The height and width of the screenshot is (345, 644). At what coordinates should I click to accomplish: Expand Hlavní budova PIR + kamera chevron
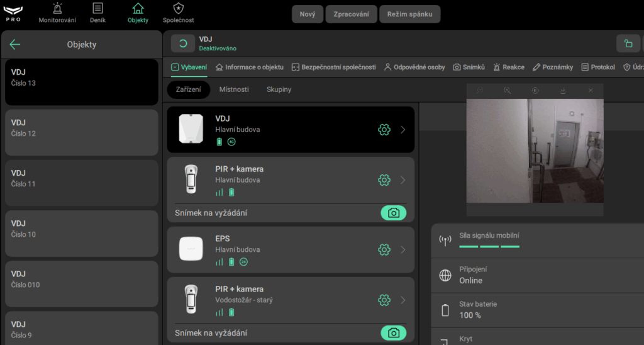click(403, 180)
